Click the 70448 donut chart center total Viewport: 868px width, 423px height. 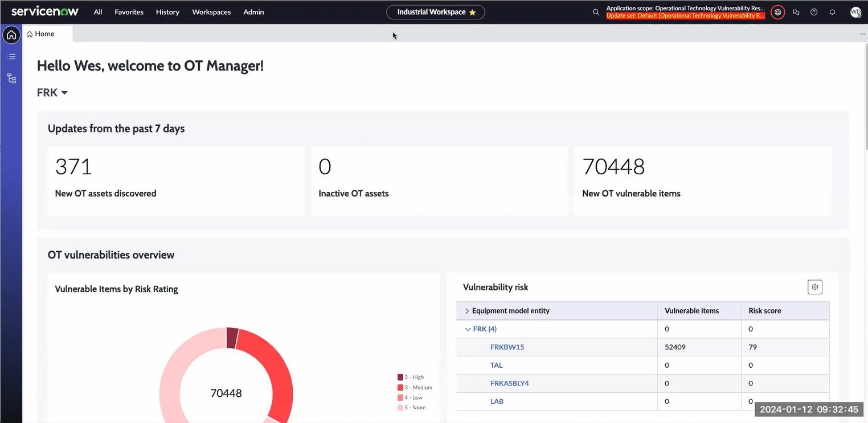[x=226, y=393]
